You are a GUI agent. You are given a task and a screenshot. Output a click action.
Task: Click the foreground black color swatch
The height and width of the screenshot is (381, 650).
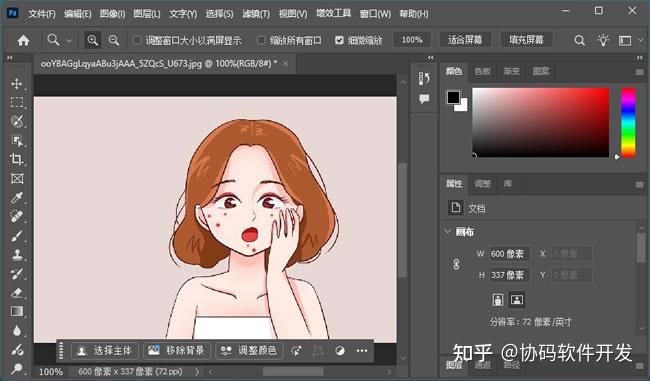tap(453, 97)
